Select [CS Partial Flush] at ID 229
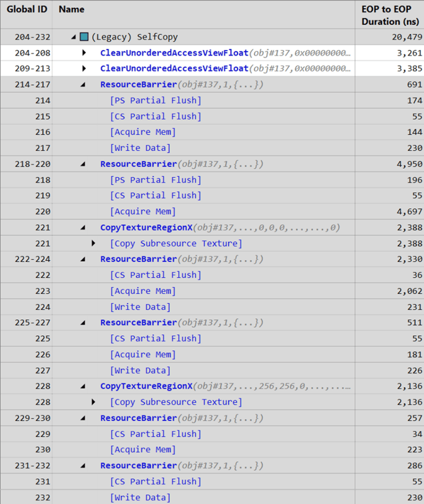424x504 pixels. pos(156,434)
